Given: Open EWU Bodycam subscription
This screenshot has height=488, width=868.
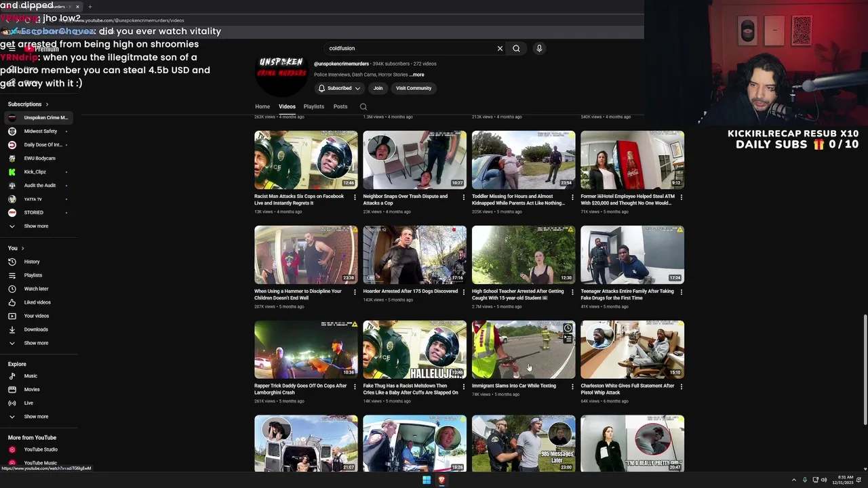Looking at the screenshot, I should click(39, 159).
